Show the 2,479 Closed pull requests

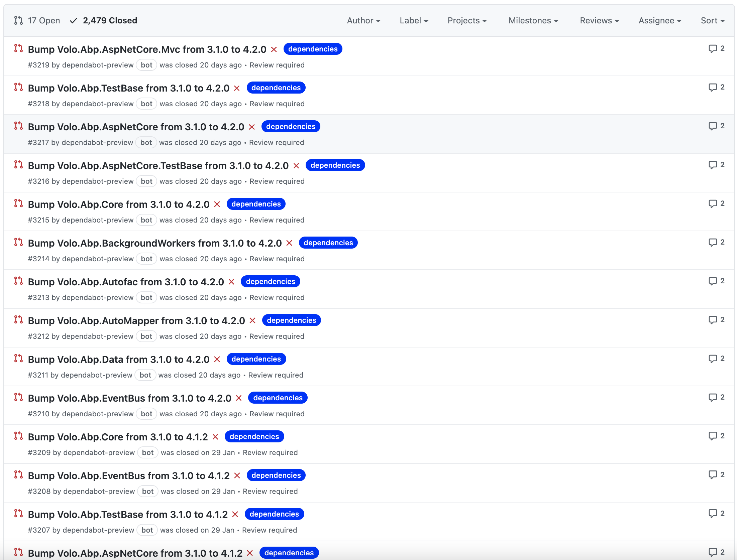pyautogui.click(x=103, y=21)
